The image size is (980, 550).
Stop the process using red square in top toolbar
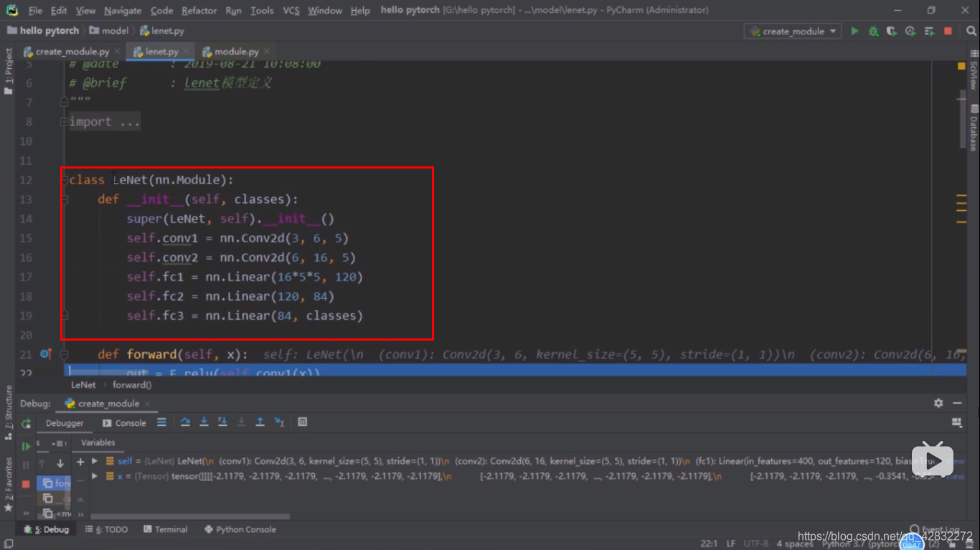(x=948, y=31)
